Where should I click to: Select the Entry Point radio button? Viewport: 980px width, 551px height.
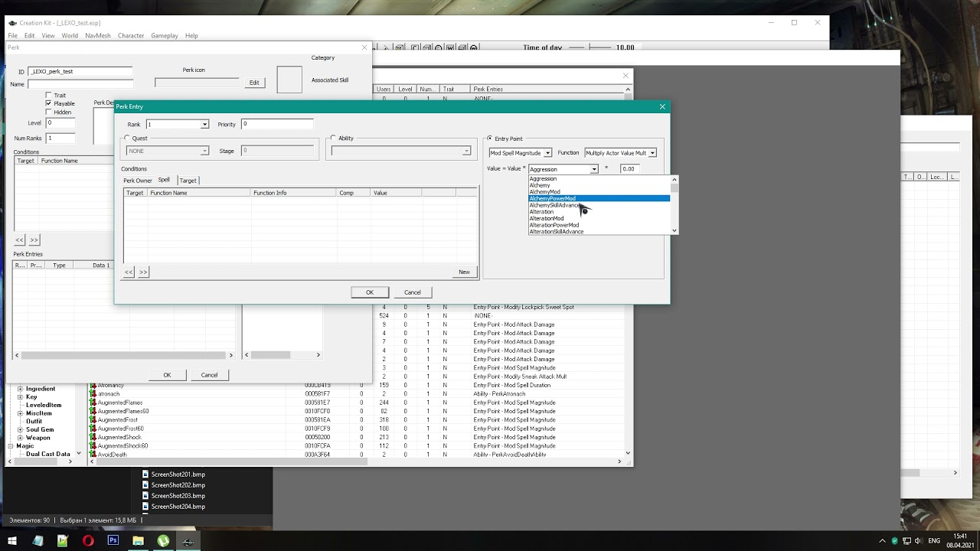point(490,139)
